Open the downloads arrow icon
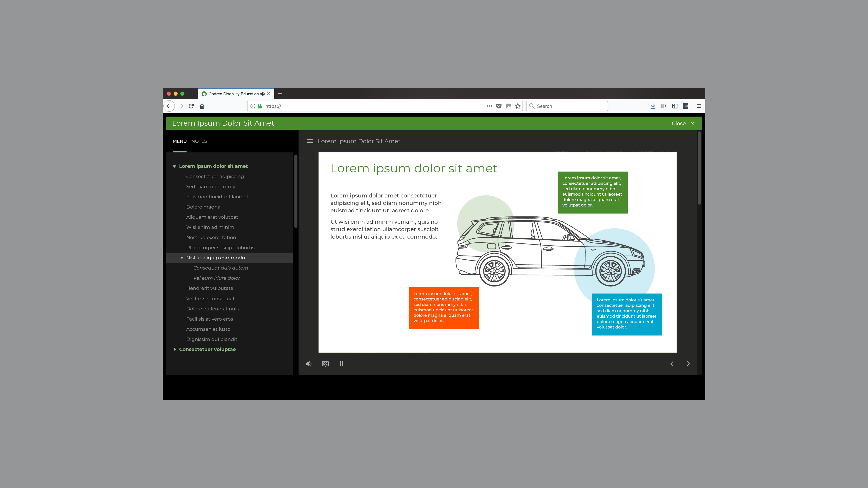Screen dimensions: 868x488 (653, 106)
